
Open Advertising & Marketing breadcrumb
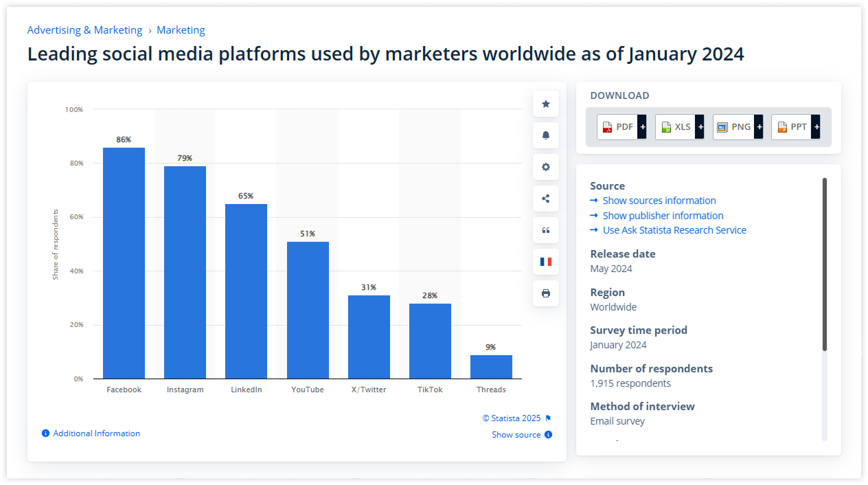pos(85,30)
